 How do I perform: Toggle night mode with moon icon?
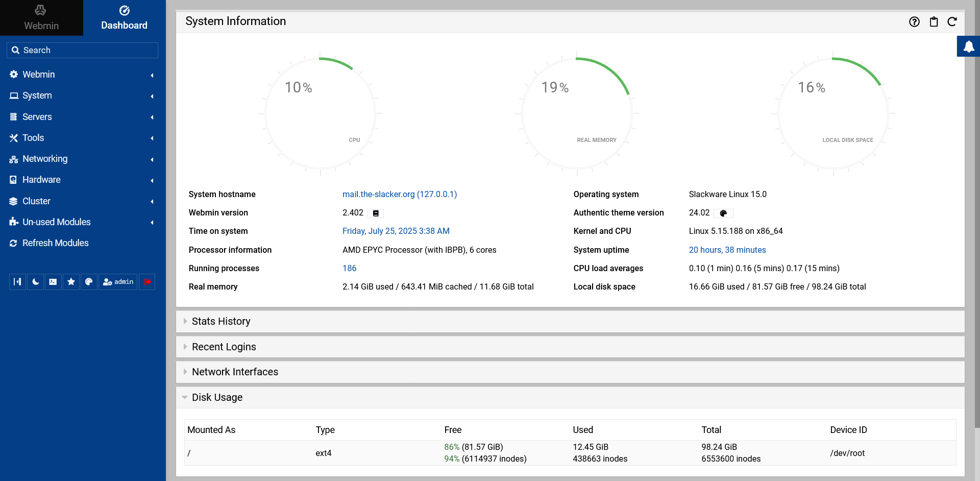click(x=35, y=282)
